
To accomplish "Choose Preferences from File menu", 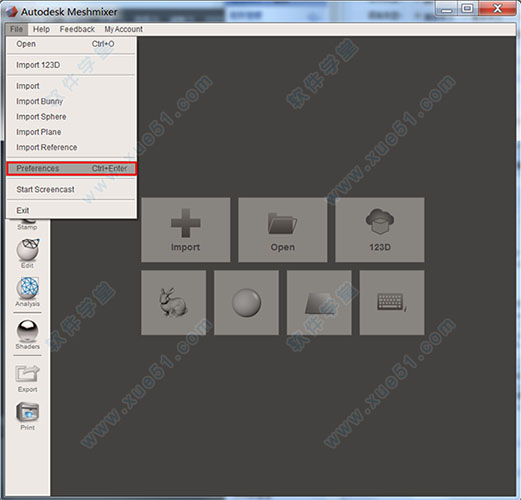I will (x=71, y=168).
